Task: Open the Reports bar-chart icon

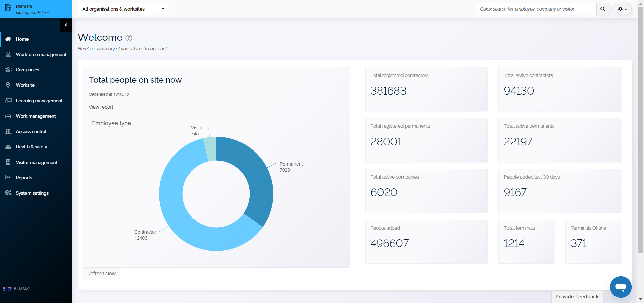Action: [8, 177]
